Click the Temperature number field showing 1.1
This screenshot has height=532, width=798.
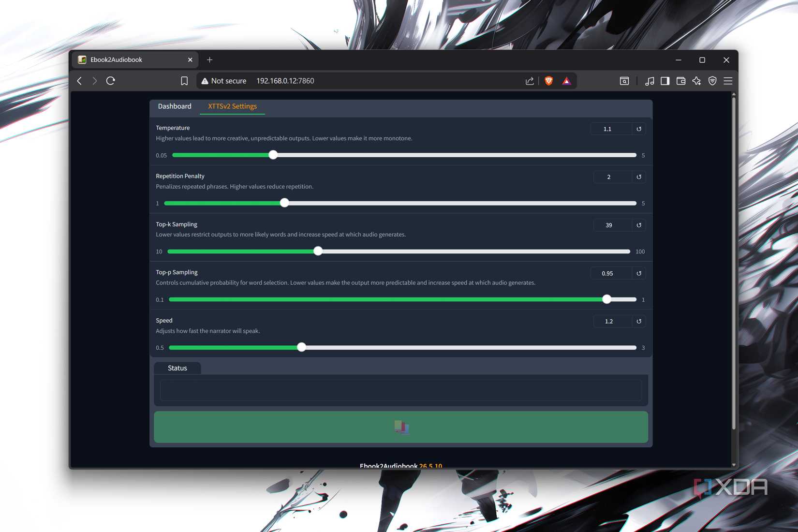tap(611, 129)
